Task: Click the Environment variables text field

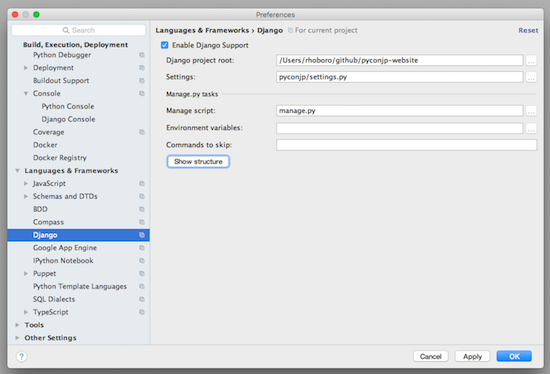Action: (x=400, y=128)
